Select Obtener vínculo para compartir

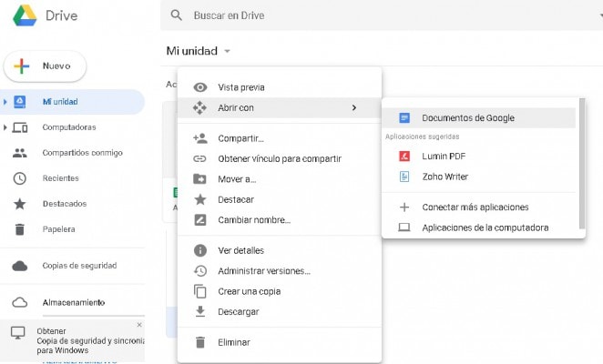coord(280,158)
